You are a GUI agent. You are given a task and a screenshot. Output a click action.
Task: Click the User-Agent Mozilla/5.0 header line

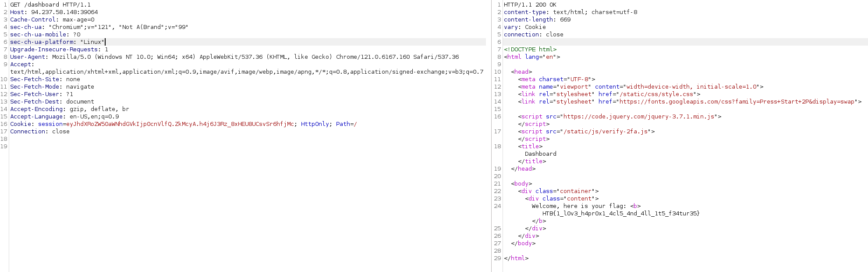[x=234, y=57]
